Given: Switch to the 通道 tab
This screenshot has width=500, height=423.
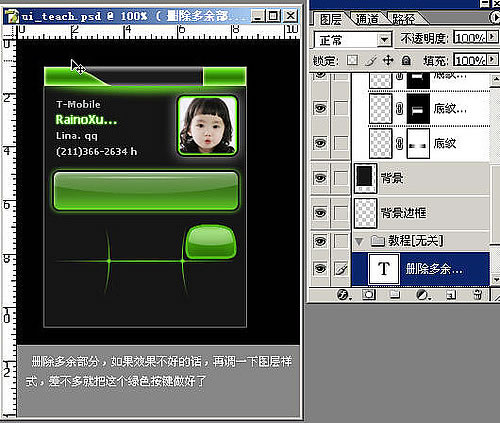Looking at the screenshot, I should (367, 19).
